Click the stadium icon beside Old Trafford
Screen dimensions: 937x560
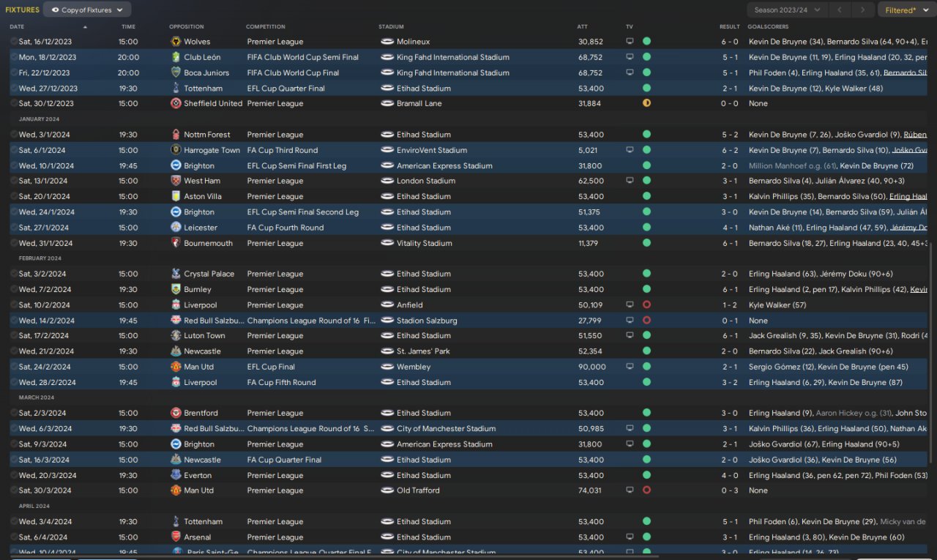point(387,490)
